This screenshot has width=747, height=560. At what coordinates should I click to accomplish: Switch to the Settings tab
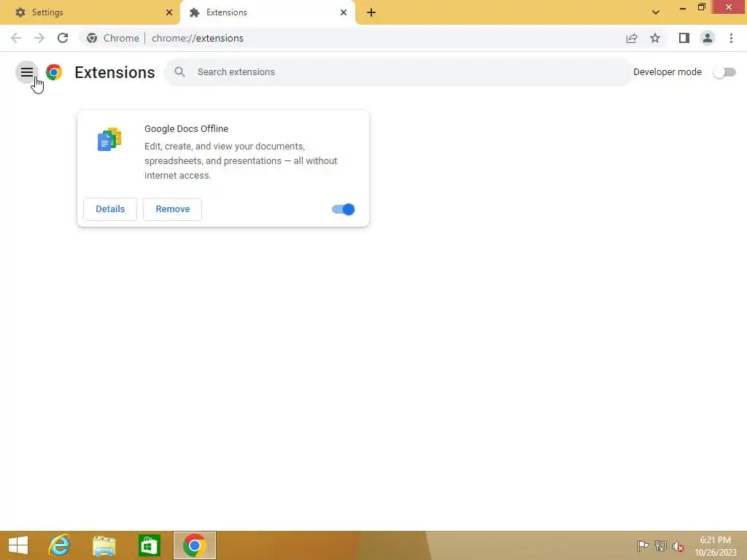pyautogui.click(x=90, y=12)
